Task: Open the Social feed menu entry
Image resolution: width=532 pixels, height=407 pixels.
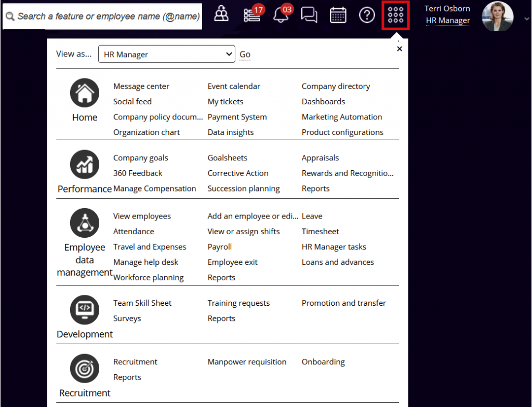Action: (x=132, y=101)
